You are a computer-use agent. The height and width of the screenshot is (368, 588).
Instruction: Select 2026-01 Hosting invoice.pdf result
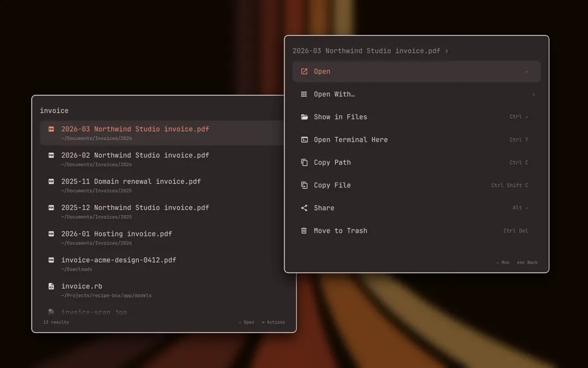tap(162, 238)
